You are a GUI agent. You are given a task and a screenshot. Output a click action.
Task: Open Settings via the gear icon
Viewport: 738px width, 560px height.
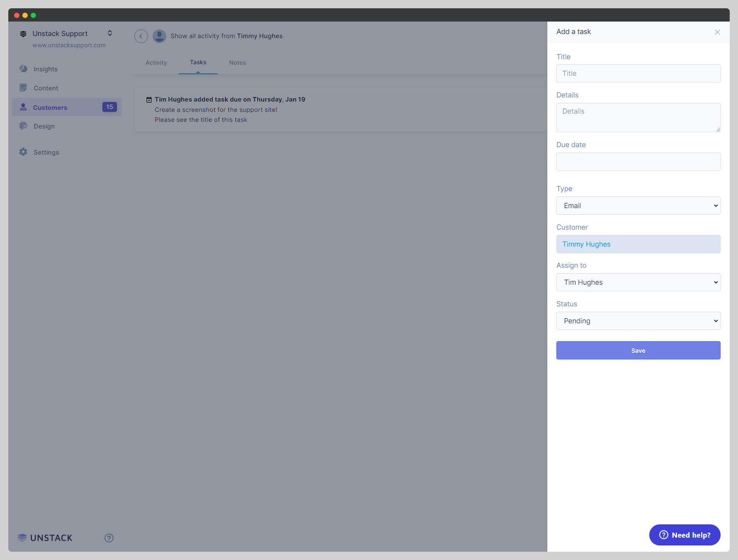(23, 152)
